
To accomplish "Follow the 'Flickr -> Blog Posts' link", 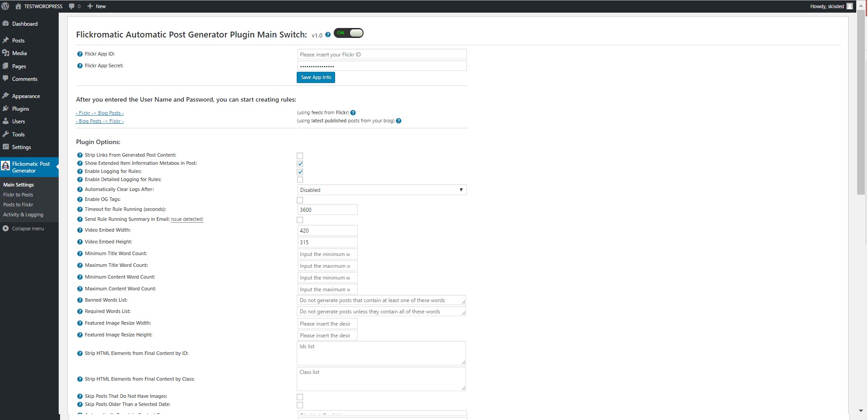I will pyautogui.click(x=100, y=113).
